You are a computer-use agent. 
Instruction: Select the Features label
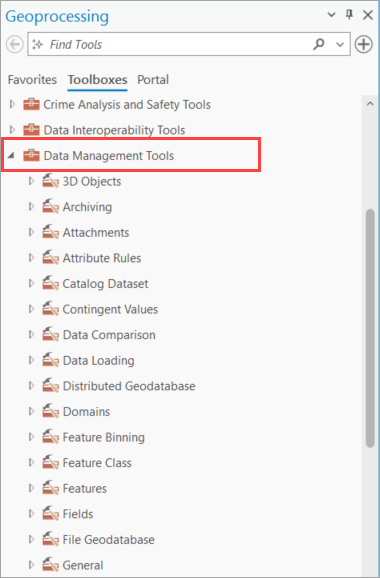coord(84,488)
